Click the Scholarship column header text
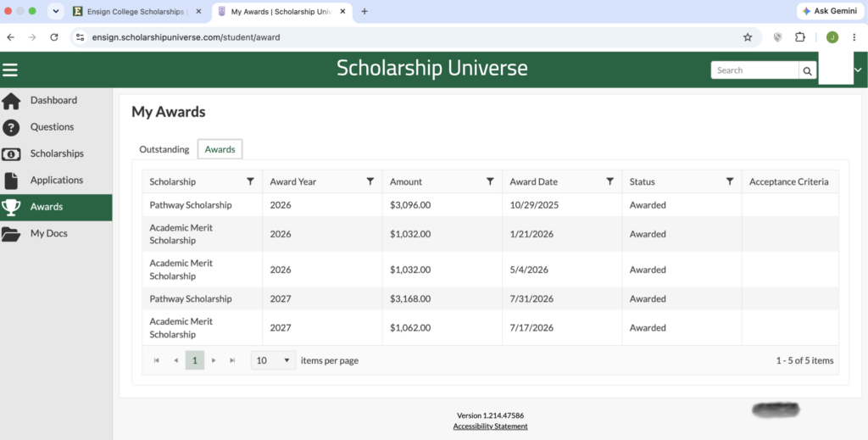 coord(173,181)
